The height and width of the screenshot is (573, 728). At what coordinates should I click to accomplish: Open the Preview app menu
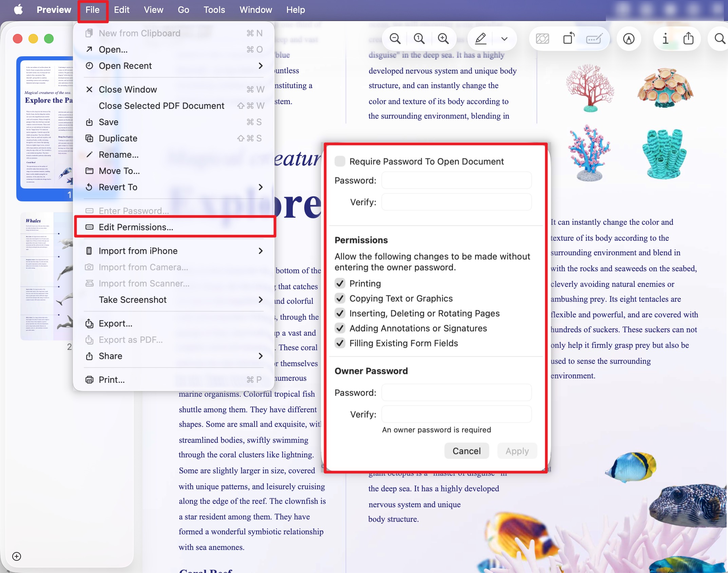click(x=54, y=9)
